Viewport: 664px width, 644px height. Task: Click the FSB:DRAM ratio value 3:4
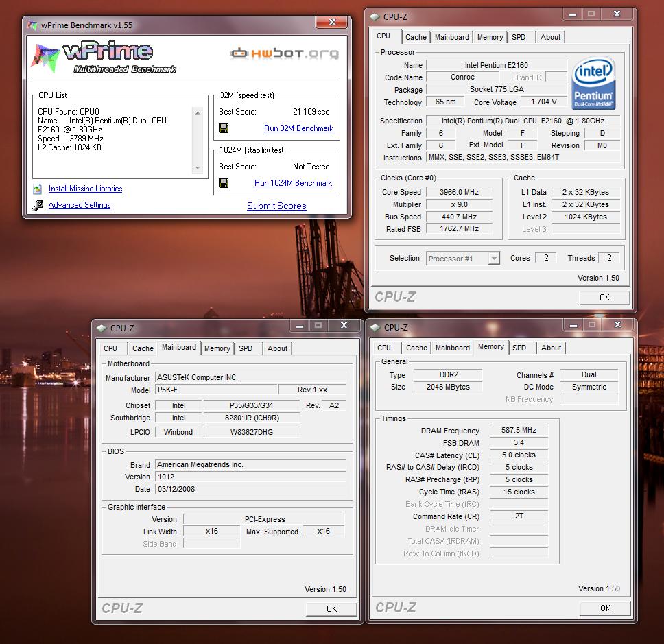(519, 442)
